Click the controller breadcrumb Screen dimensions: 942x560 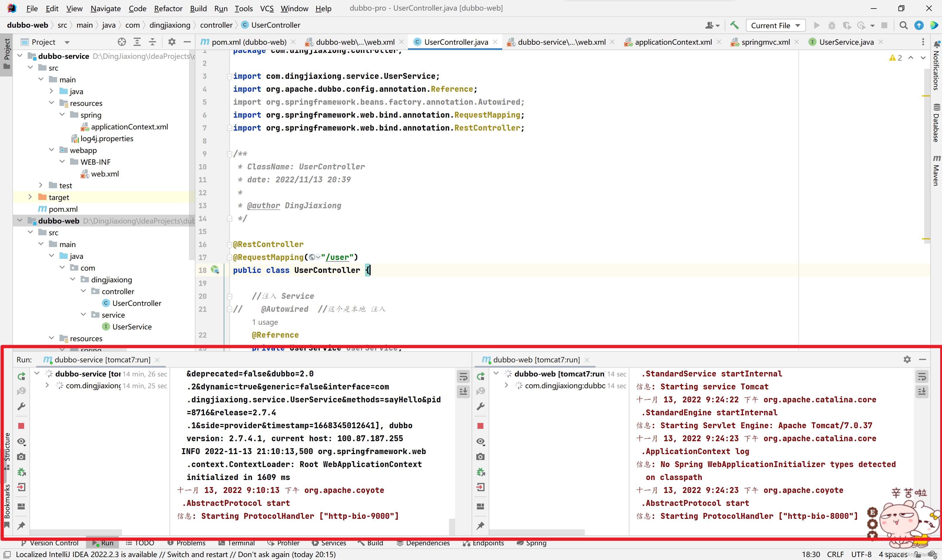click(x=216, y=25)
